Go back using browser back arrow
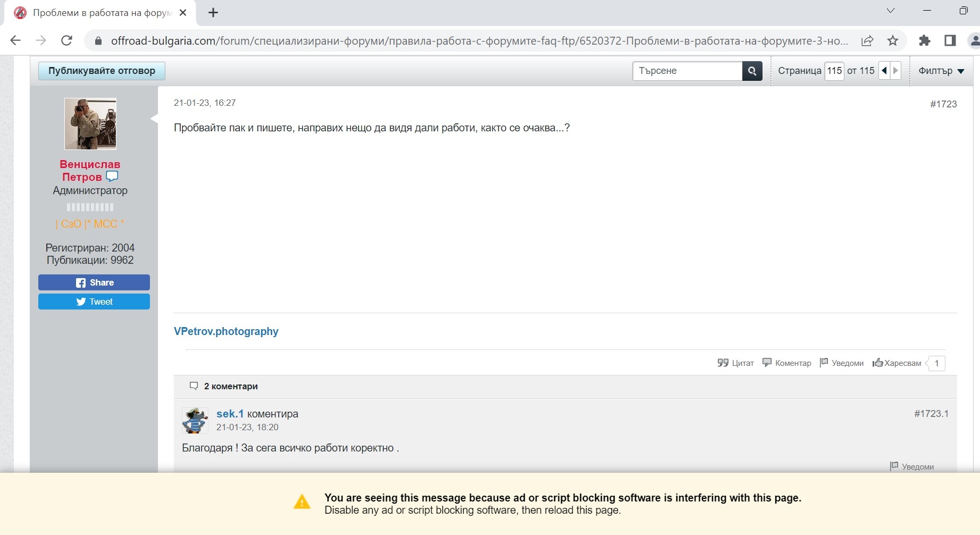The height and width of the screenshot is (535, 980). coord(16,40)
